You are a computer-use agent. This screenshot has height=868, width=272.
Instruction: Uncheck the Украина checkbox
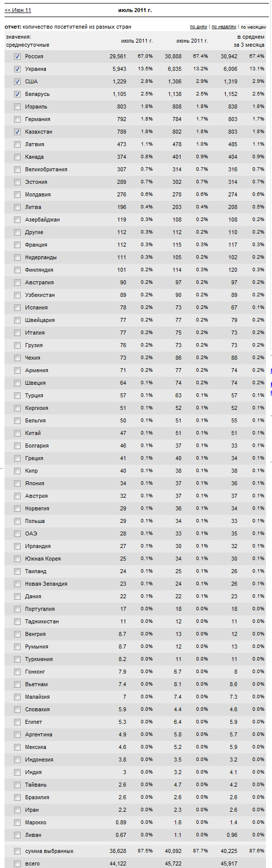click(x=18, y=69)
